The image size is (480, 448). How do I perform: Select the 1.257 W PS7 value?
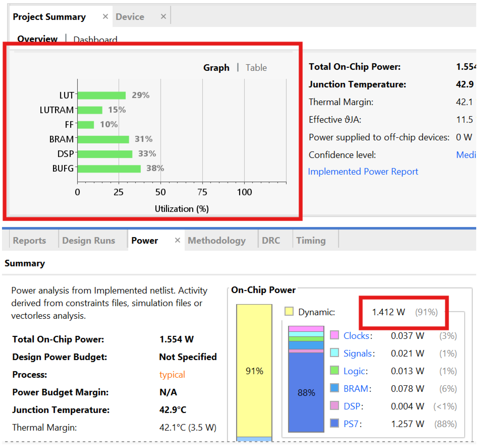(408, 424)
